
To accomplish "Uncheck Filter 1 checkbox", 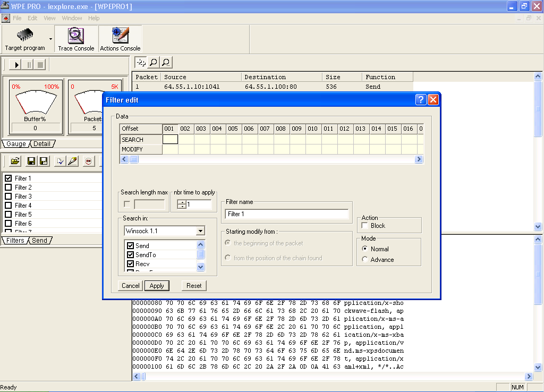I will [x=8, y=178].
